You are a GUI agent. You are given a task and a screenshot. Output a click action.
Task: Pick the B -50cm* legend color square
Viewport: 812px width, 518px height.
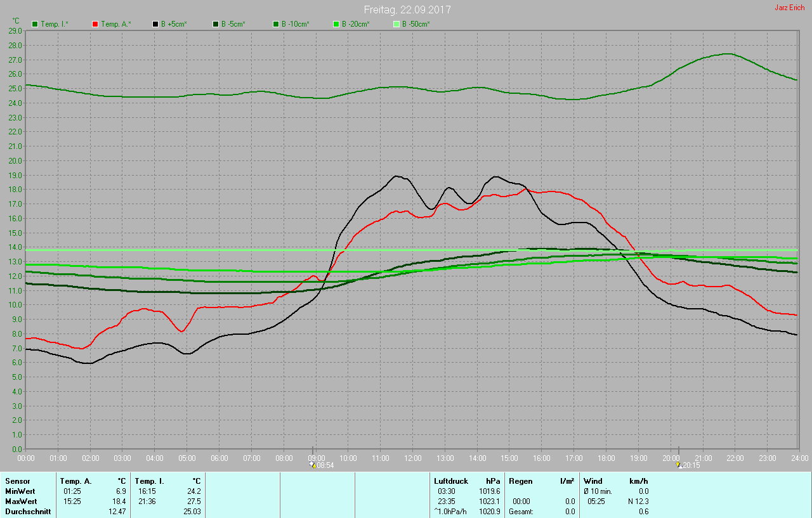tap(396, 24)
